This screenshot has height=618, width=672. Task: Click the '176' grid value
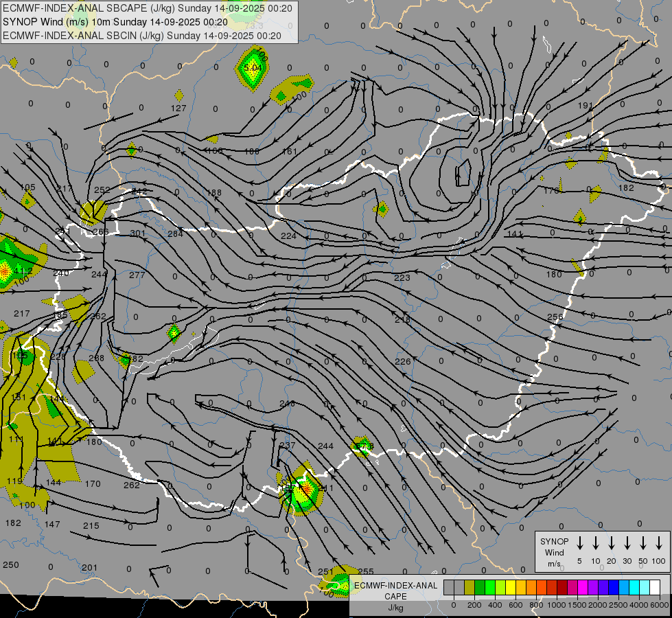tap(552, 190)
